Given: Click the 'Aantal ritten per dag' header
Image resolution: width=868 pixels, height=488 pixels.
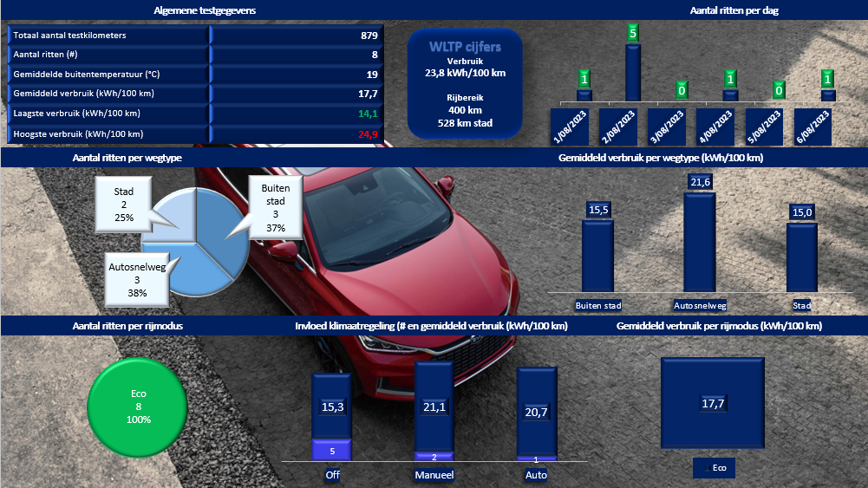Looking at the screenshot, I should tap(734, 10).
